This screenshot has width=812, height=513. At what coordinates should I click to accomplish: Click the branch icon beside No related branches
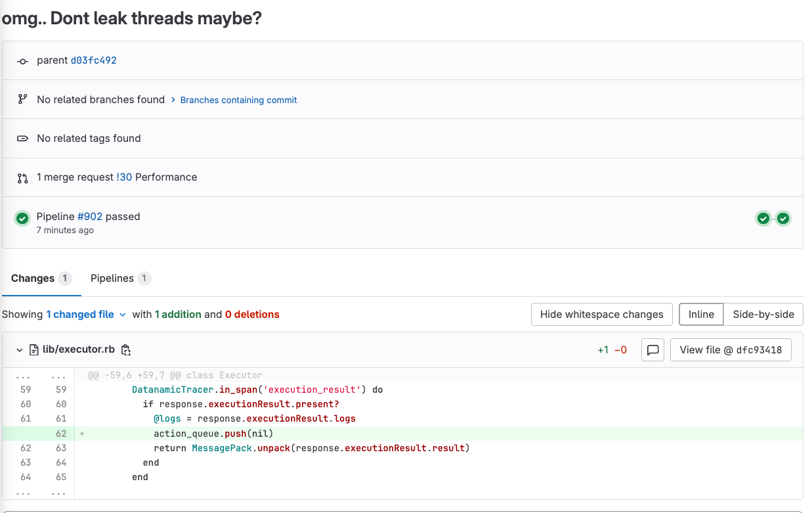tap(22, 100)
